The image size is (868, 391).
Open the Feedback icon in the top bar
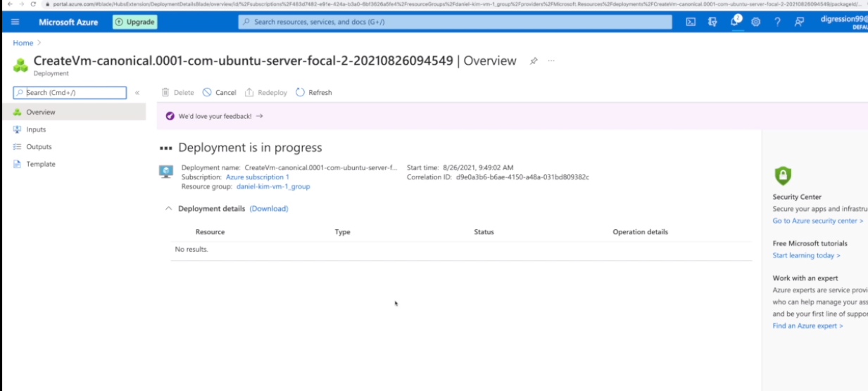[799, 22]
